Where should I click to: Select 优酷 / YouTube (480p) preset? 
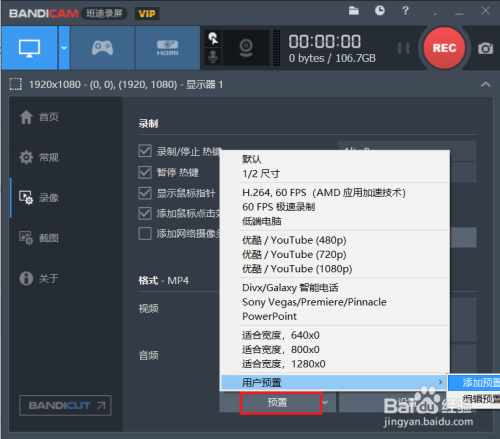click(335, 240)
